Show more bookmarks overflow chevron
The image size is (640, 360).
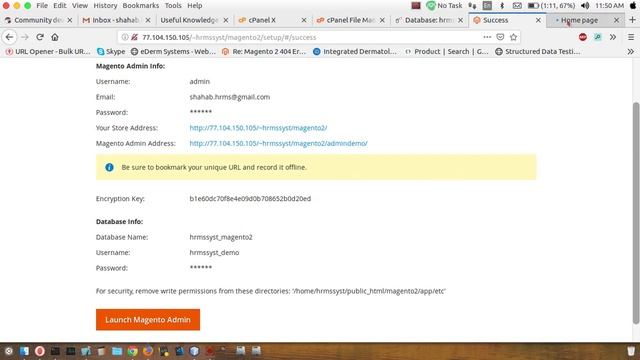(631, 51)
